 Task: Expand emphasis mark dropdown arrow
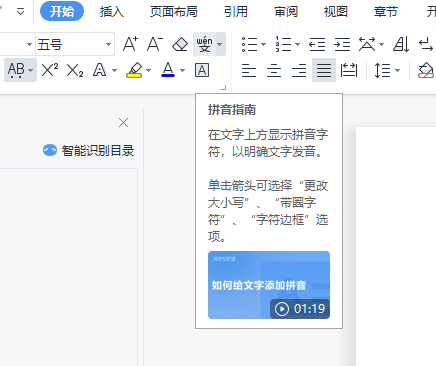pos(31,70)
